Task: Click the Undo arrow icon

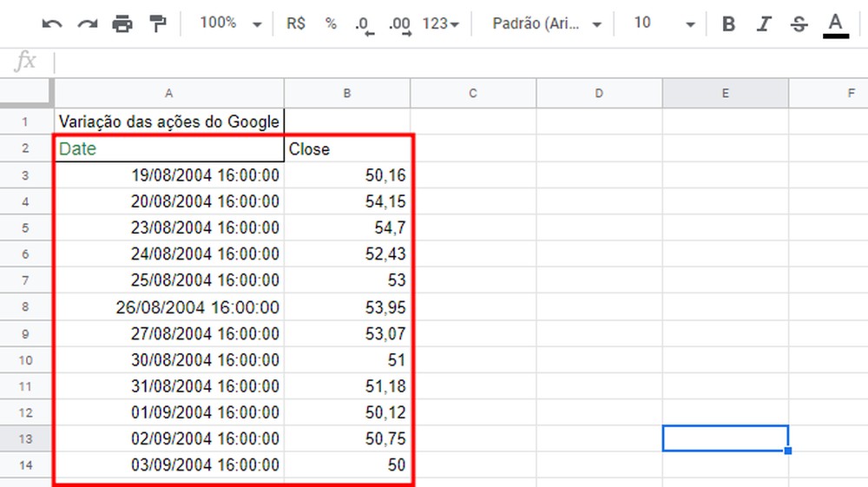Action: [52, 23]
